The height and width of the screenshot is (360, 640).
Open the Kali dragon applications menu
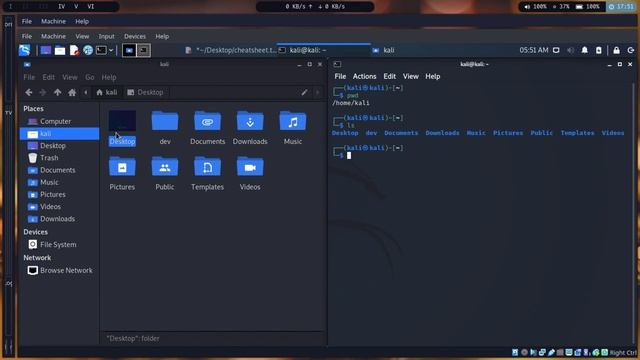(x=24, y=50)
